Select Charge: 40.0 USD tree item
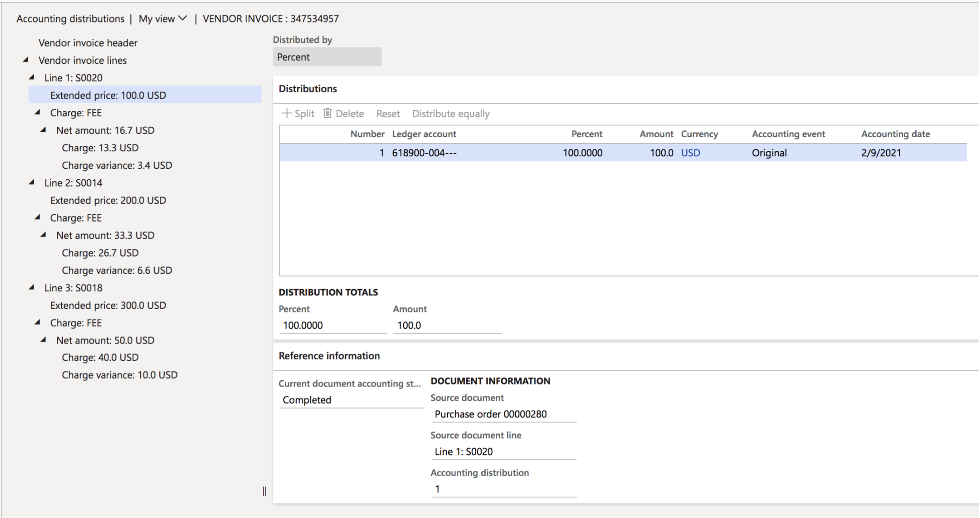 pyautogui.click(x=100, y=357)
